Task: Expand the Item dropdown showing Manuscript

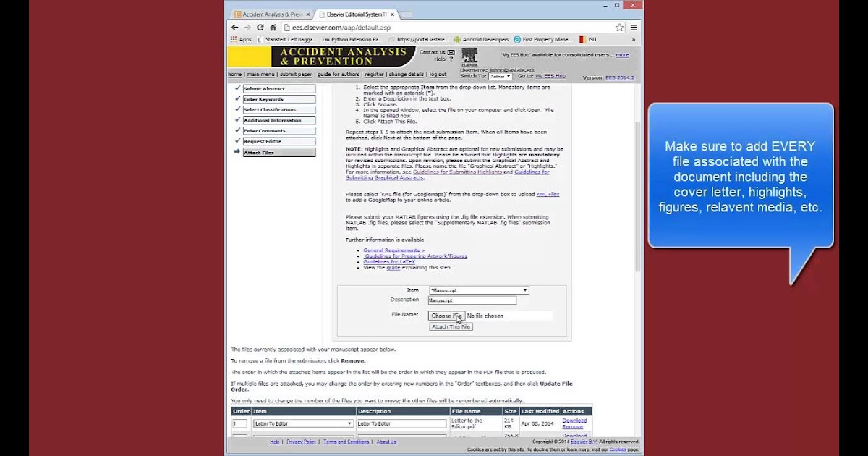Action: coord(479,290)
